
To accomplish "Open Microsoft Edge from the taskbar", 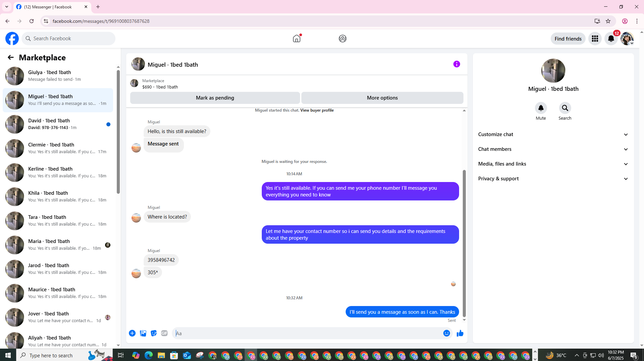I will click(x=148, y=355).
